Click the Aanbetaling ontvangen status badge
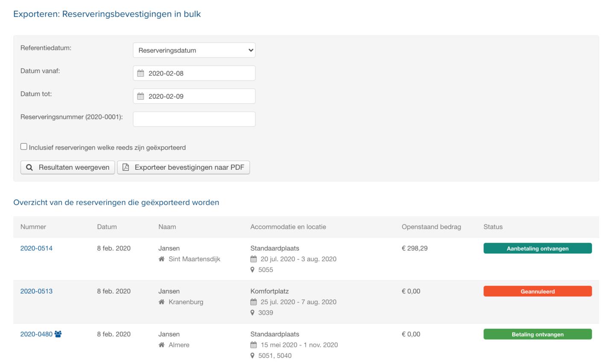This screenshot has width=615, height=364. coord(537,248)
